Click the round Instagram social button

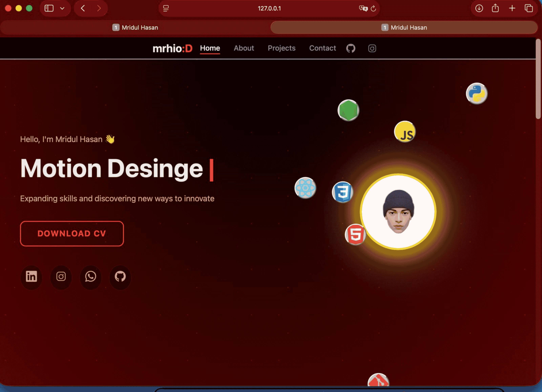(x=61, y=277)
